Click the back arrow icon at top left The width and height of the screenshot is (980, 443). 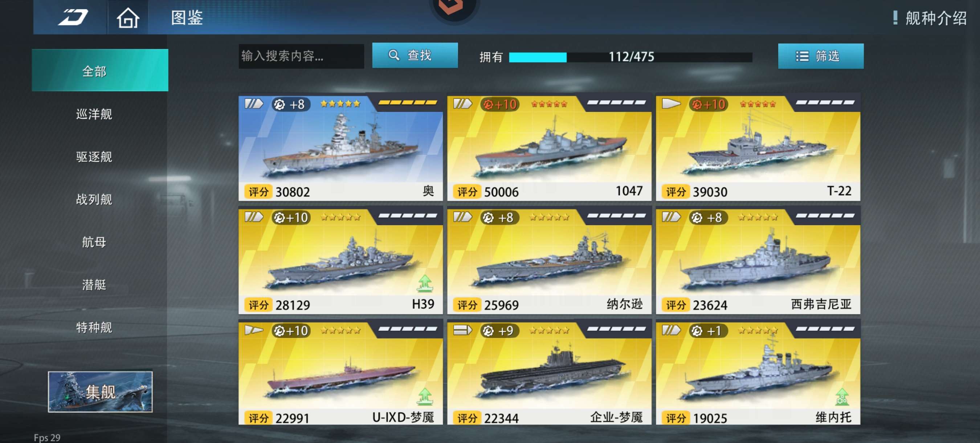(72, 17)
